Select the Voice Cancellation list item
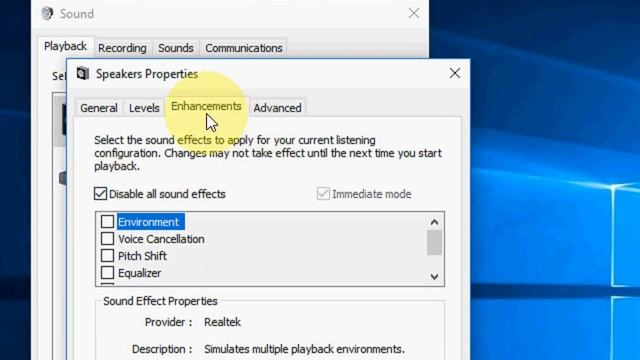Screen dimensions: 640x360 (161, 239)
